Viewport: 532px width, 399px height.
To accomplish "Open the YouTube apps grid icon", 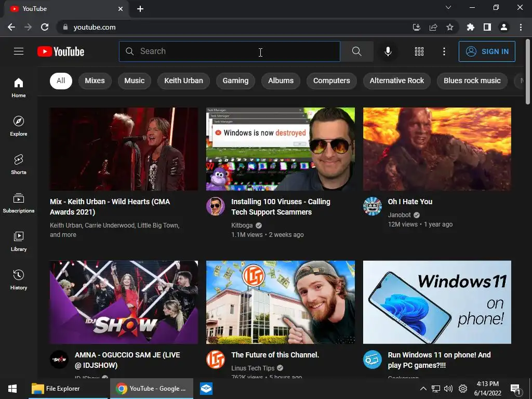I will (x=419, y=51).
